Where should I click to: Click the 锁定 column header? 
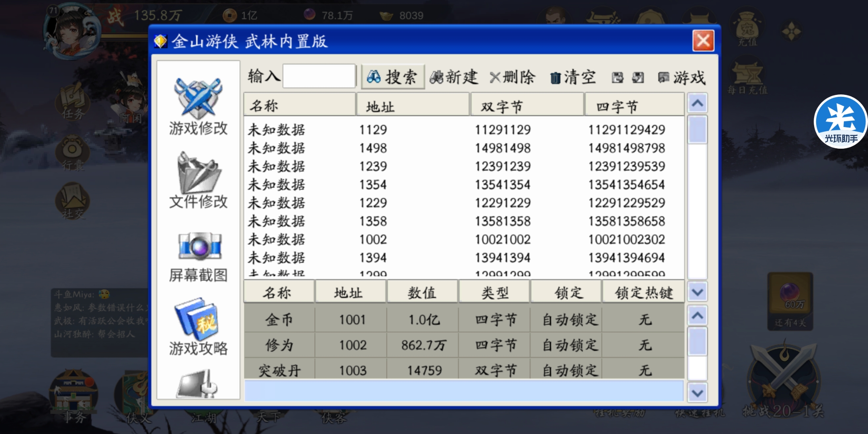point(566,292)
